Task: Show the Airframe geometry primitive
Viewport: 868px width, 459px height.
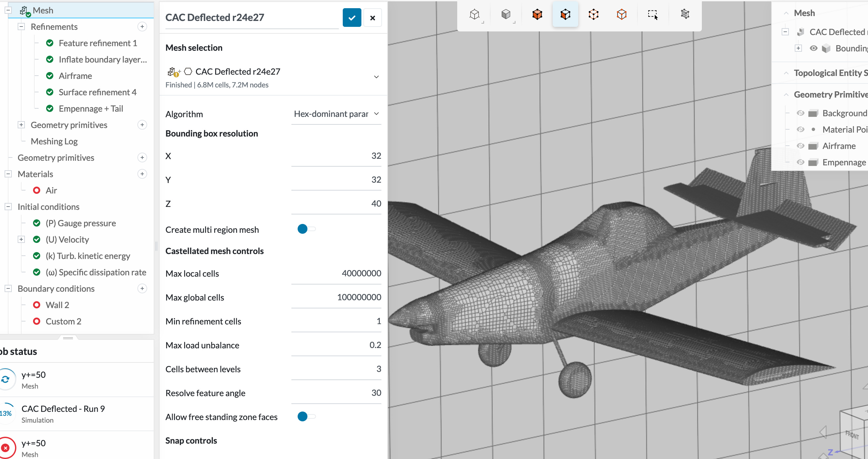Action: tap(801, 146)
